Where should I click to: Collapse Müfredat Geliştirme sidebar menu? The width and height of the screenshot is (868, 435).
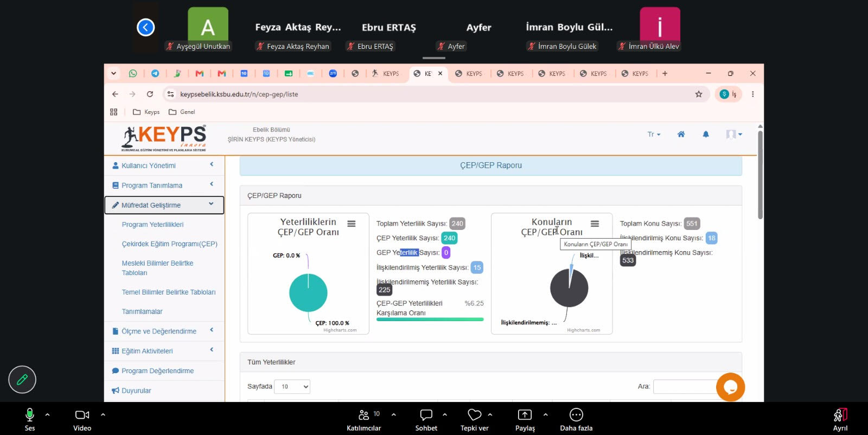click(x=164, y=205)
